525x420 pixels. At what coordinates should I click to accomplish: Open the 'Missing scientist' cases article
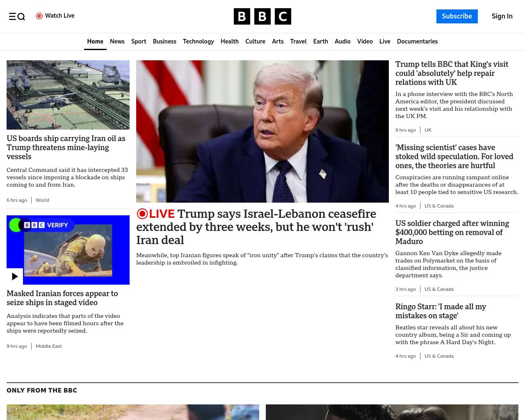click(454, 156)
